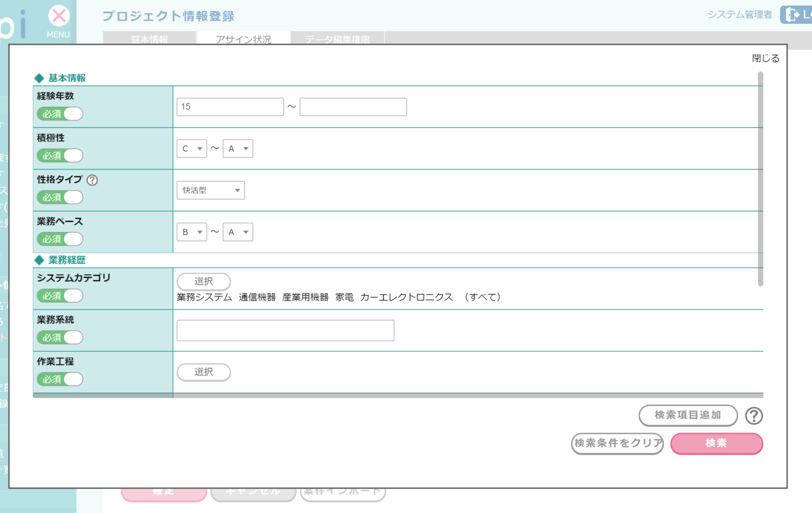Image resolution: width=812 pixels, height=513 pixels.
Task: Toggle 必須 switch for システムカテゴリ
Action: [x=60, y=296]
